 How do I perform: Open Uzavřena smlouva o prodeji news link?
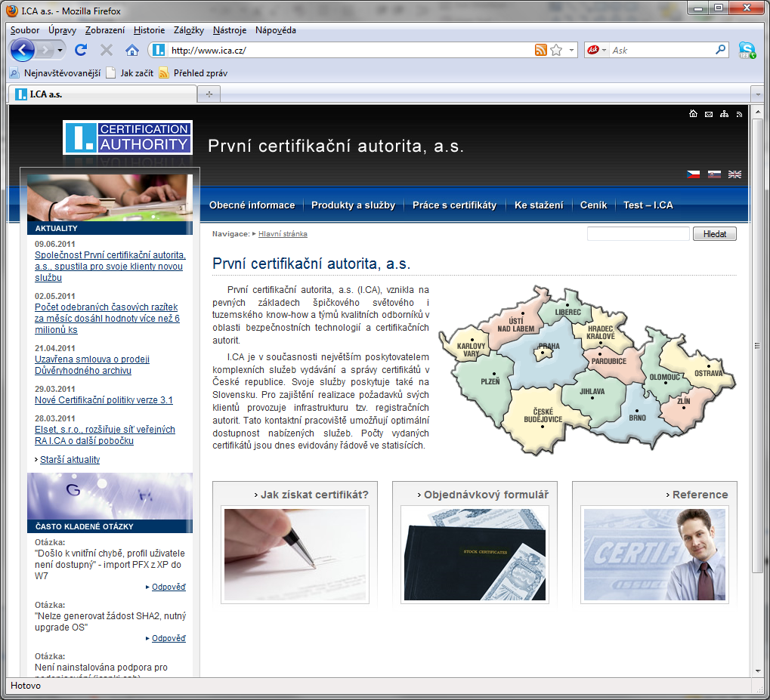[92, 365]
